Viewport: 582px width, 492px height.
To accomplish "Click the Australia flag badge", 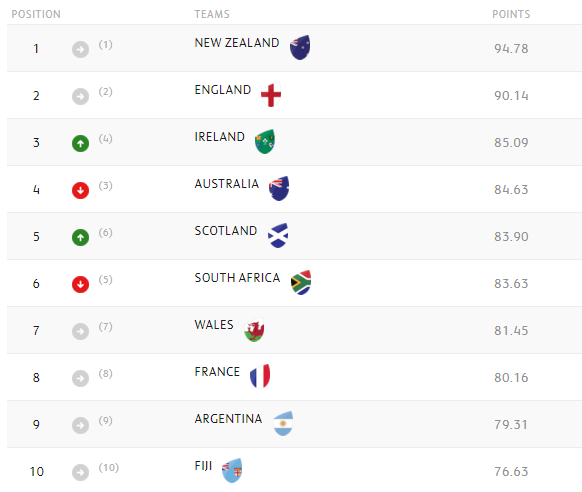I will pyautogui.click(x=279, y=188).
